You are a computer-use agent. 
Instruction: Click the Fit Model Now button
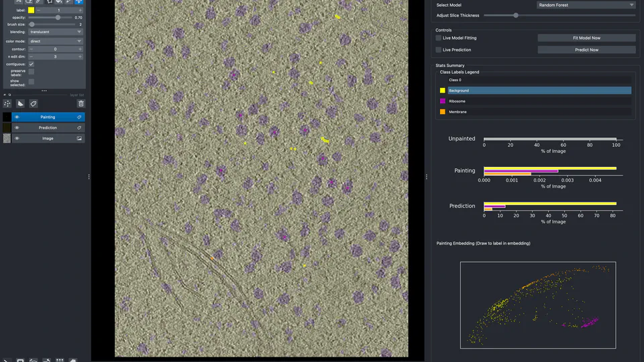tap(586, 38)
